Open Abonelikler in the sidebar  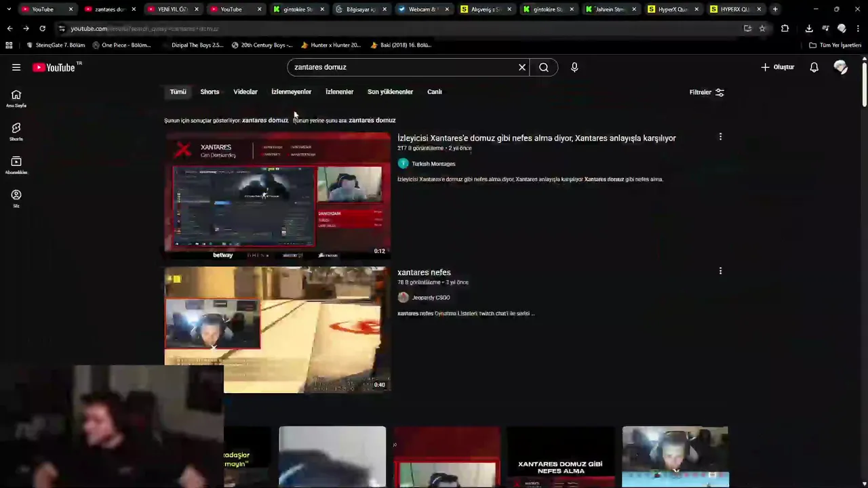pyautogui.click(x=16, y=165)
